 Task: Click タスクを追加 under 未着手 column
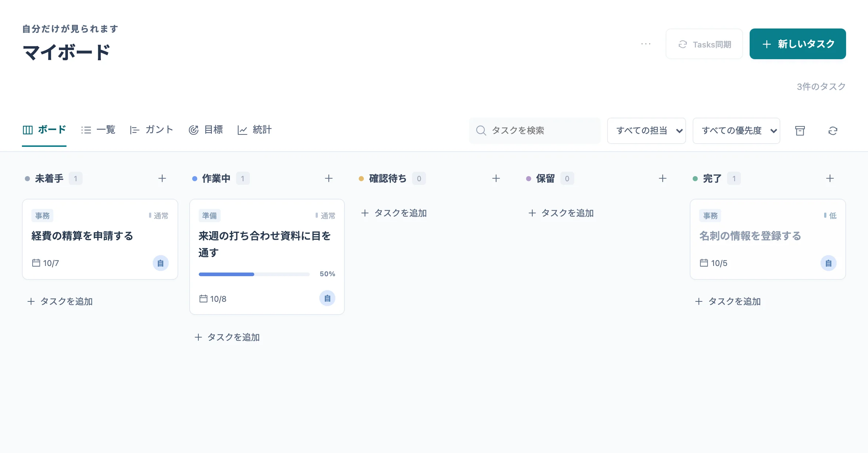tap(60, 301)
